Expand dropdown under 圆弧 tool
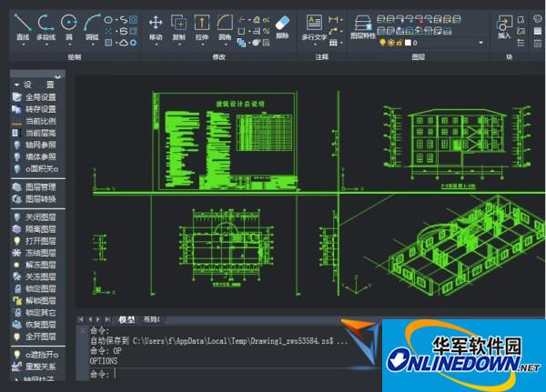The width and height of the screenshot is (546, 392). pos(93,45)
